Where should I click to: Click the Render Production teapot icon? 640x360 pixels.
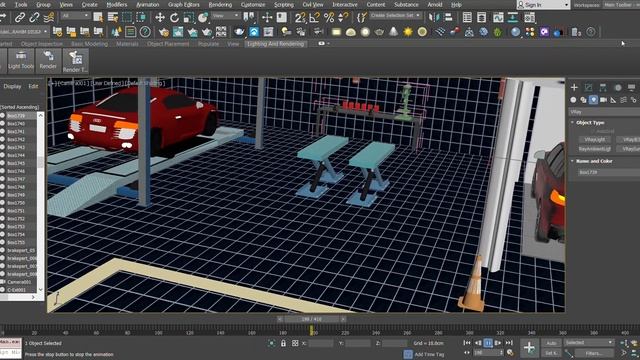(192, 32)
